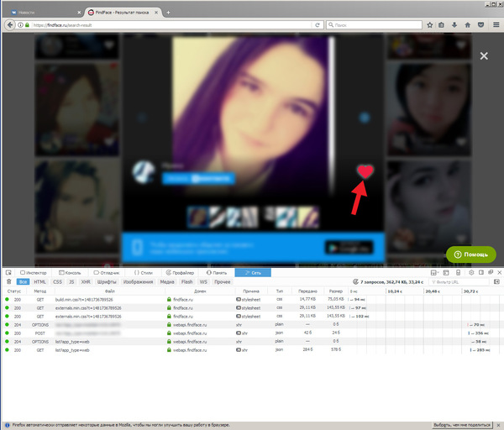Switch to the Инспектор devtools tab
Viewport: 504px width, 430px height.
32,273
